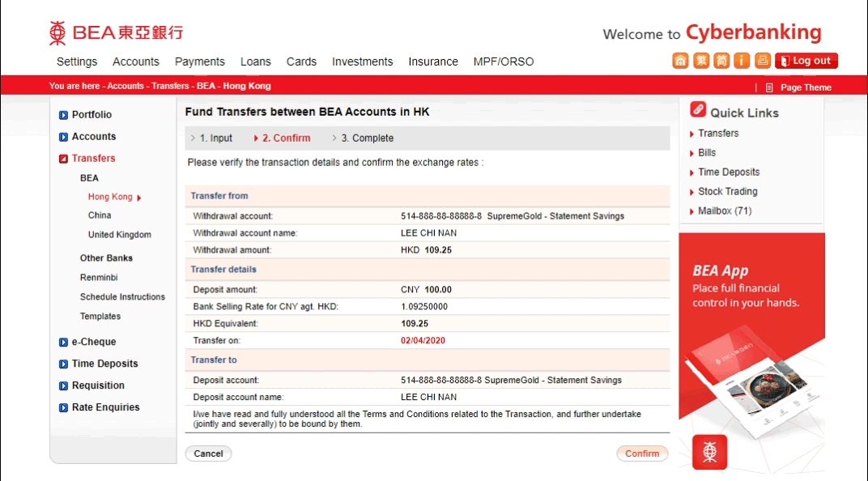
Task: Open the Settings menu
Action: pos(77,62)
